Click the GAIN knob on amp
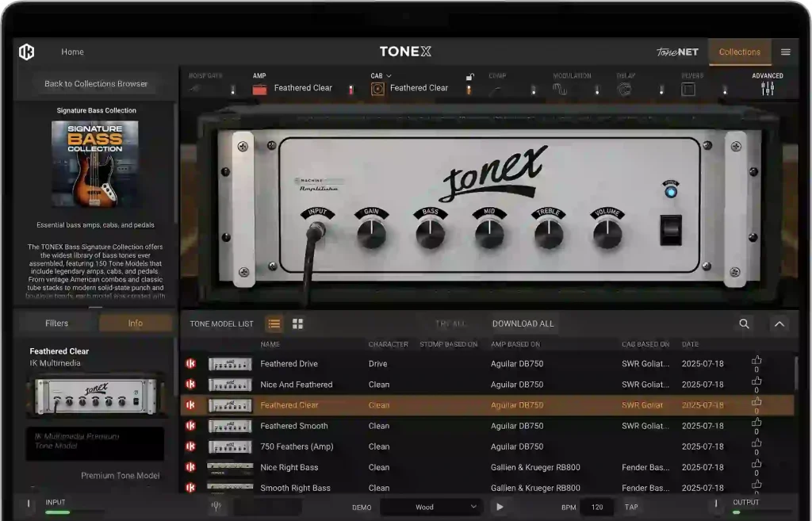This screenshot has width=812, height=521. pyautogui.click(x=370, y=234)
